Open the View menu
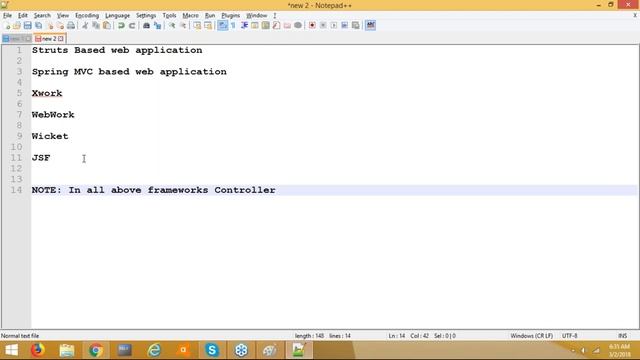The image size is (640, 360). pyautogui.click(x=62, y=16)
